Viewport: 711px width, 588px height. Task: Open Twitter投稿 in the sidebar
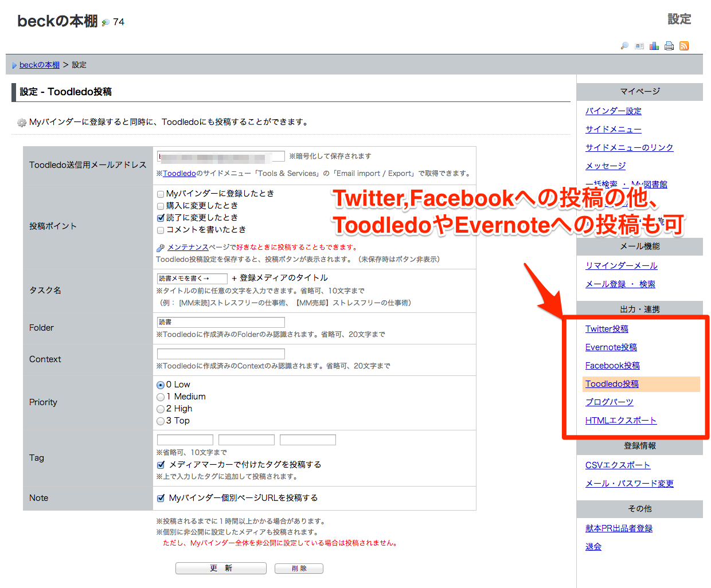pyautogui.click(x=607, y=329)
